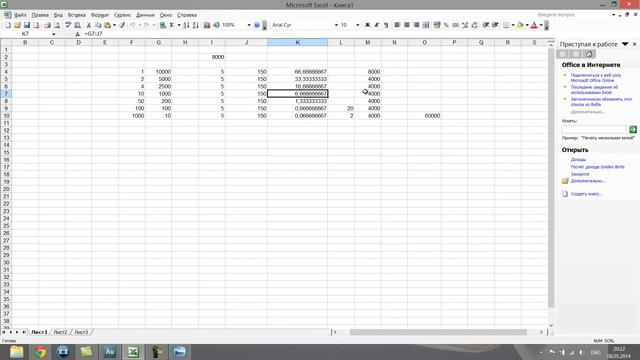Open the Microsoft Office Online link
640x360 pixels.
pos(596,78)
